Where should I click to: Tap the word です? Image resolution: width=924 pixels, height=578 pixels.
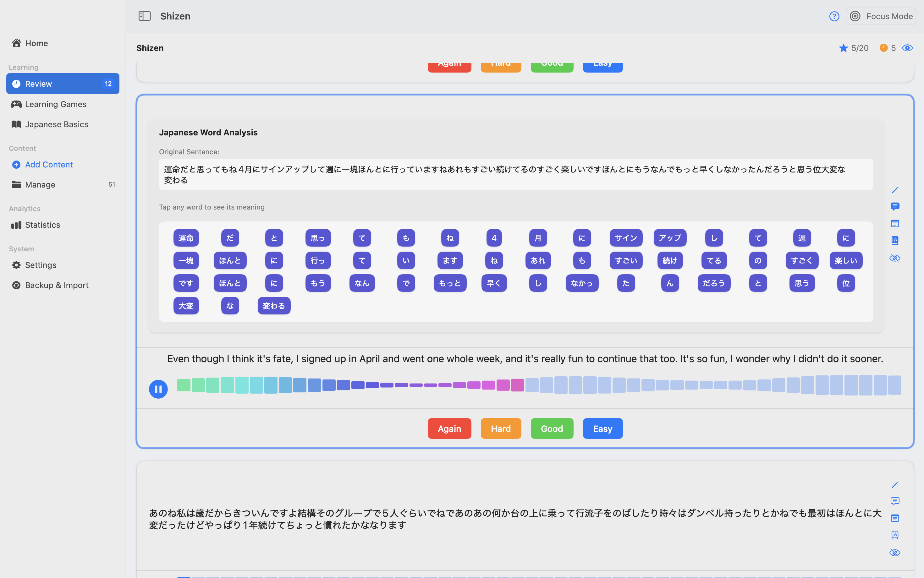[186, 283]
